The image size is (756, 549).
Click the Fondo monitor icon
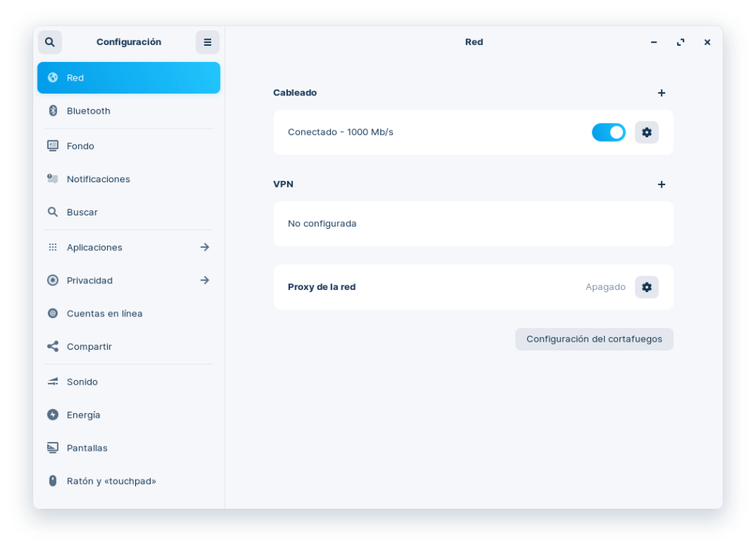point(52,146)
